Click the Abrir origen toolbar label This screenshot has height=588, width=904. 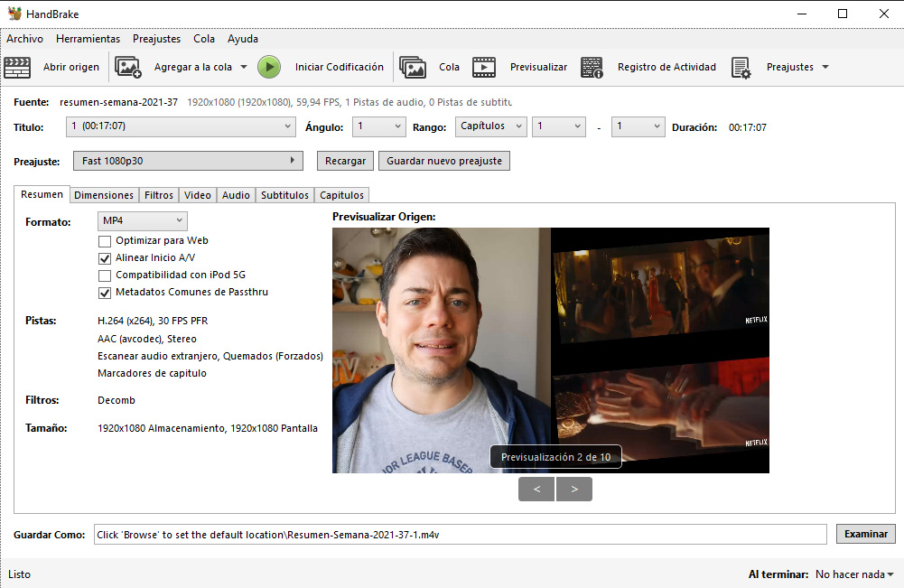(71, 67)
